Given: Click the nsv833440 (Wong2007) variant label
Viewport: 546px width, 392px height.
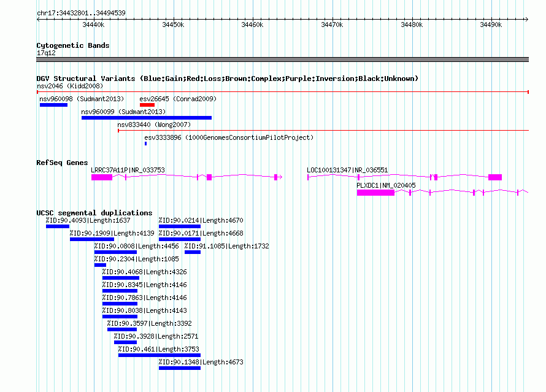Looking at the screenshot, I should [154, 125].
